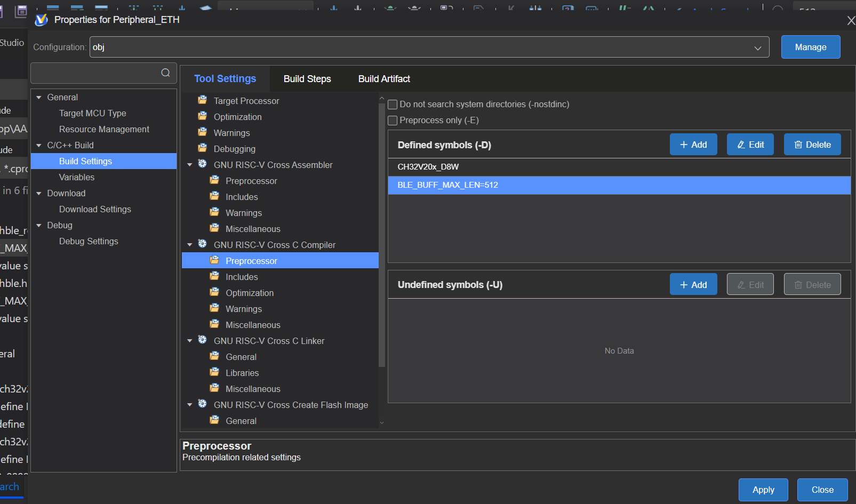Click the Assembler's Includes icon

tap(214, 196)
